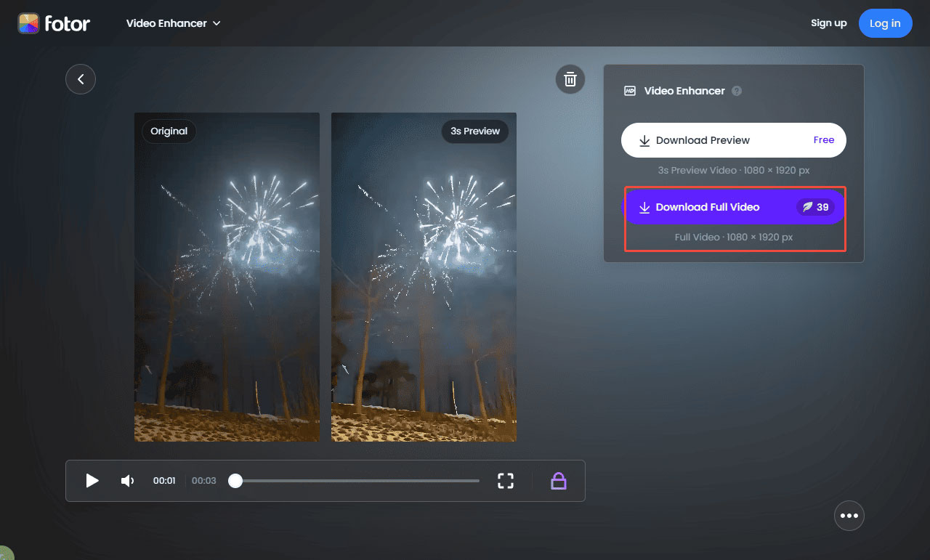This screenshot has width=930, height=560.
Task: Click the "3s Preview" label
Action: coord(475,131)
